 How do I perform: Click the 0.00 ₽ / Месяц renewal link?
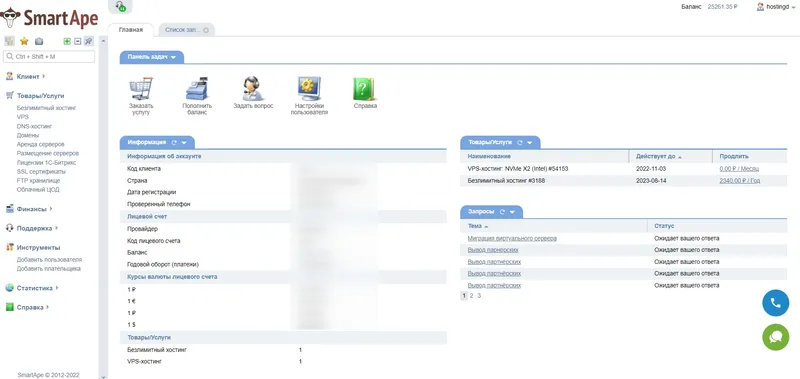click(x=739, y=169)
